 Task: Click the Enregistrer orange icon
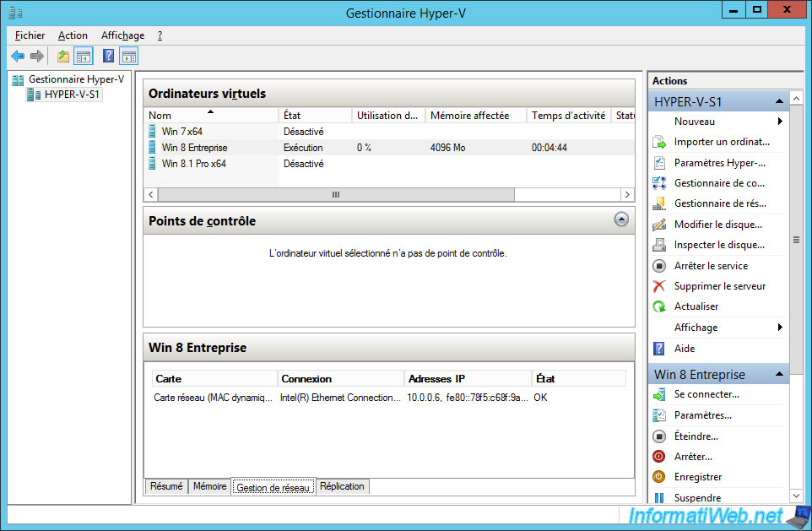click(x=658, y=477)
